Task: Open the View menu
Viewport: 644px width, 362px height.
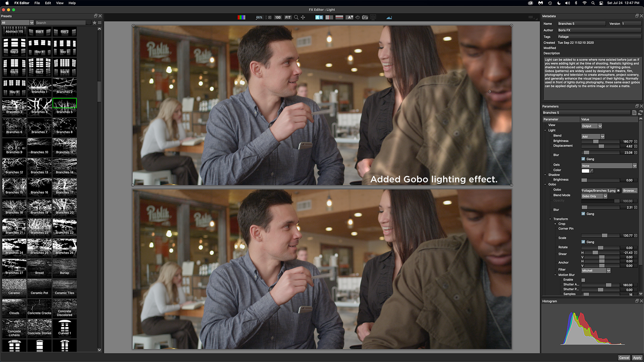Action: click(60, 3)
